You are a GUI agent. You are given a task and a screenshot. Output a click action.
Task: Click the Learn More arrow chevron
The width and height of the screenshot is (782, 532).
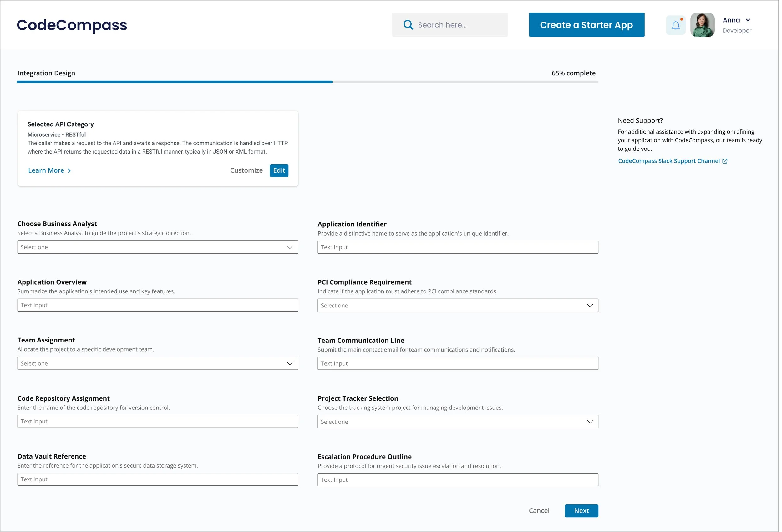70,171
